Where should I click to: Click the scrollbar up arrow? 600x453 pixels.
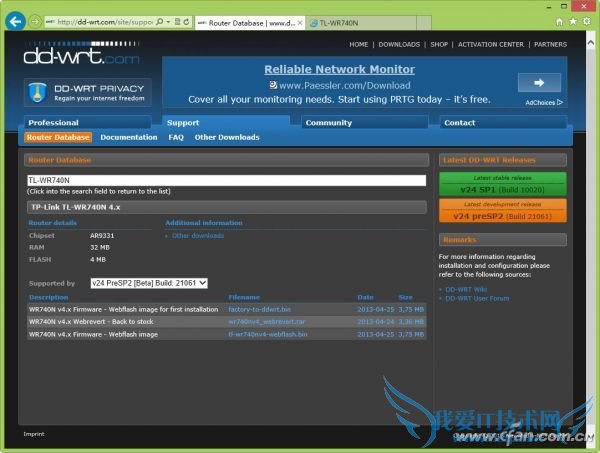point(591,43)
